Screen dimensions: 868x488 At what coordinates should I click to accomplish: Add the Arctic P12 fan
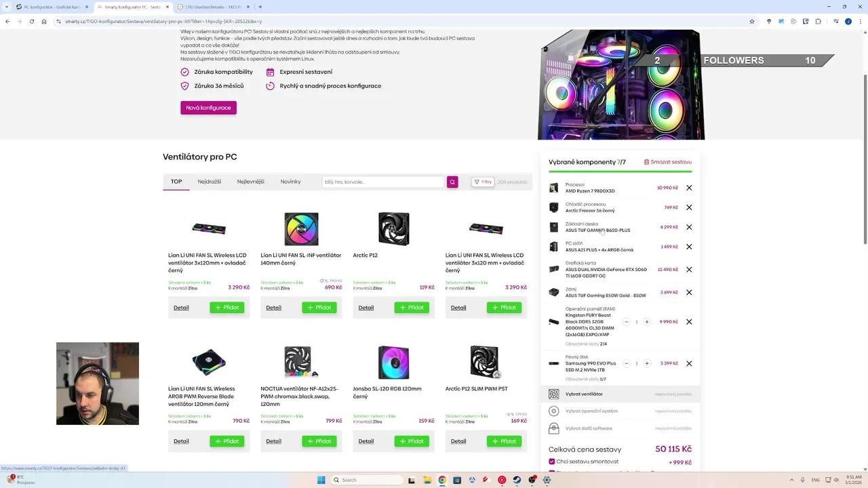[412, 308]
